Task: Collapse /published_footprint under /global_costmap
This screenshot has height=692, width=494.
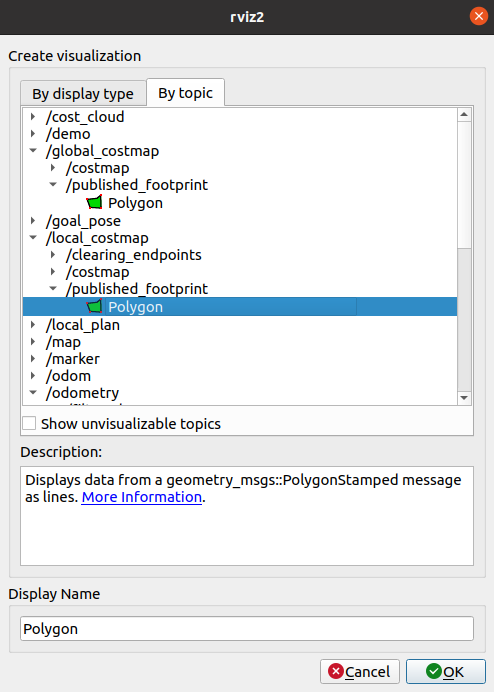Action: tap(53, 185)
